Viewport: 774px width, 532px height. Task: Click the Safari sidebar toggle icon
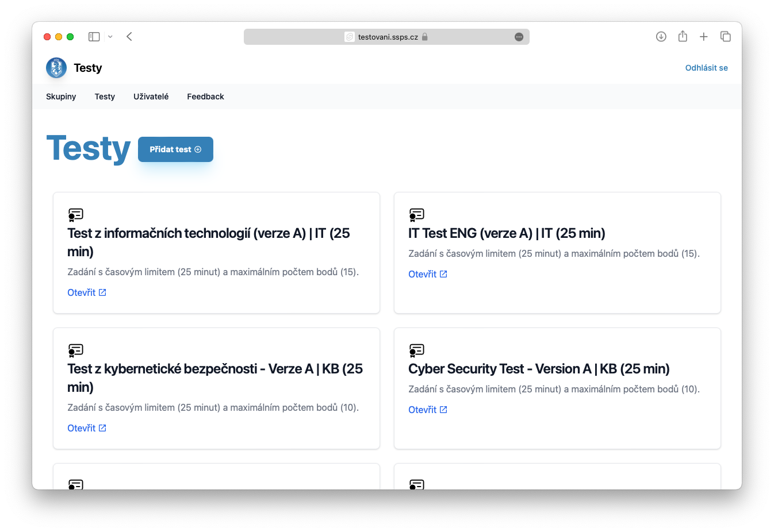(94, 37)
